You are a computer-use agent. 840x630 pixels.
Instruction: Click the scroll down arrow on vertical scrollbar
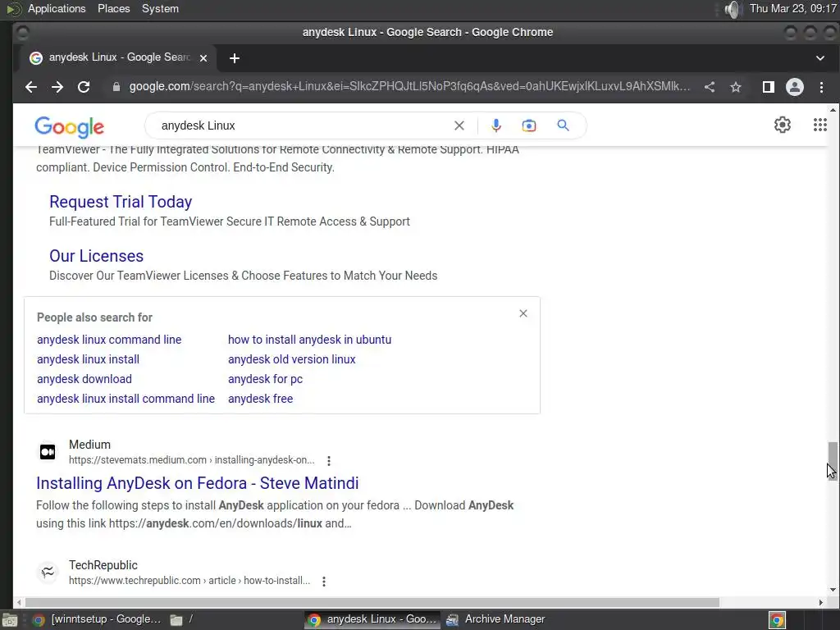point(833,590)
